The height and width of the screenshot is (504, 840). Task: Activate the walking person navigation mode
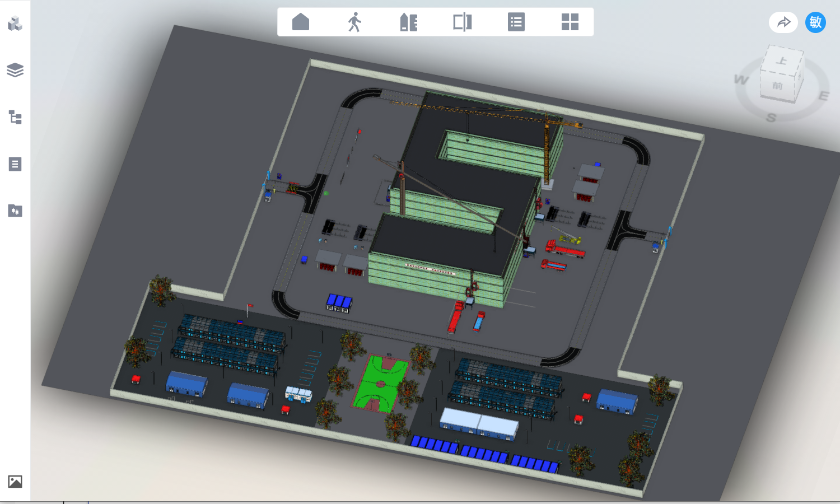coord(354,22)
